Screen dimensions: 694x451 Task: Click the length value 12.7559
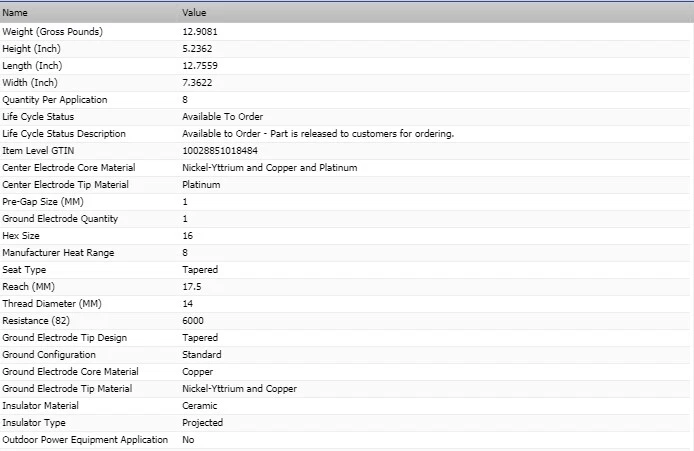pos(200,66)
